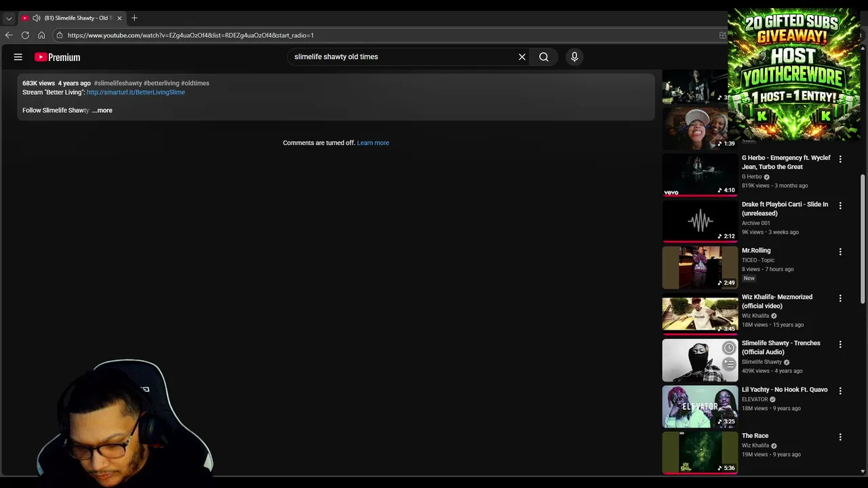Run search with the magnifying glass button
This screenshot has width=868, height=488.
[544, 57]
